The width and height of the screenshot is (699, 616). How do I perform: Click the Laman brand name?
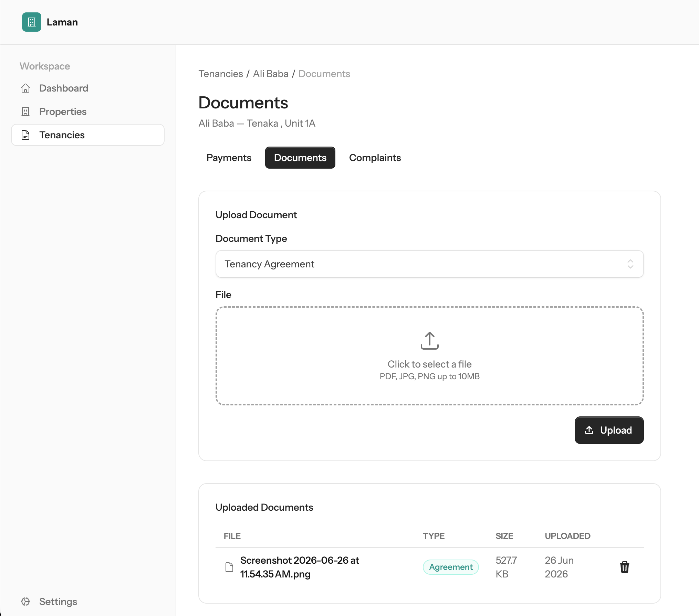(x=62, y=22)
